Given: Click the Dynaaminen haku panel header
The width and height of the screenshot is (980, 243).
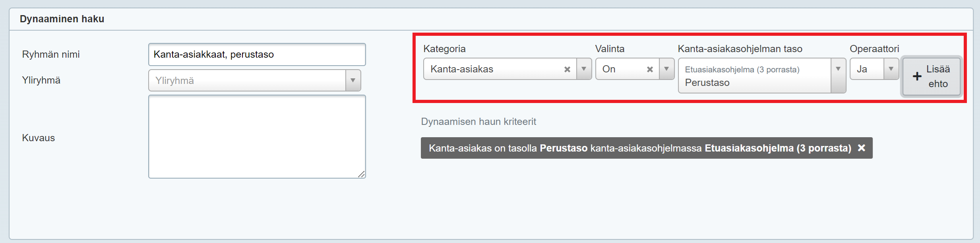Looking at the screenshot, I should pos(62,19).
